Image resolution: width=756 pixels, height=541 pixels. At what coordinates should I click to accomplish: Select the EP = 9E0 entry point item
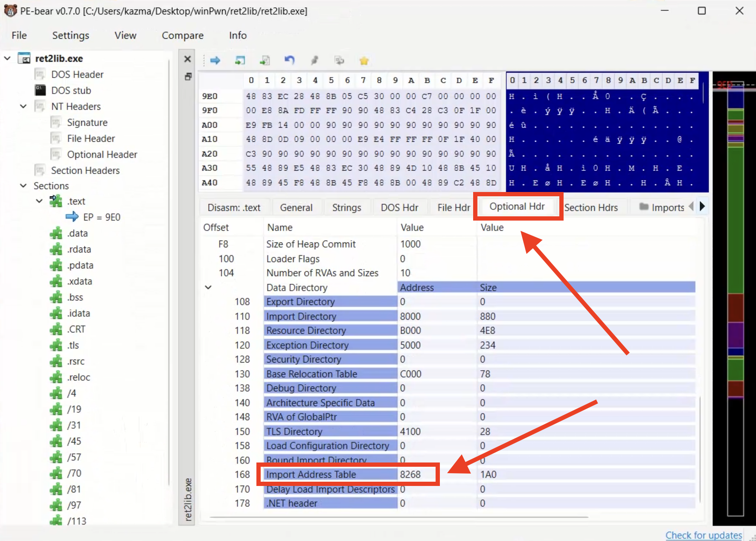point(102,217)
